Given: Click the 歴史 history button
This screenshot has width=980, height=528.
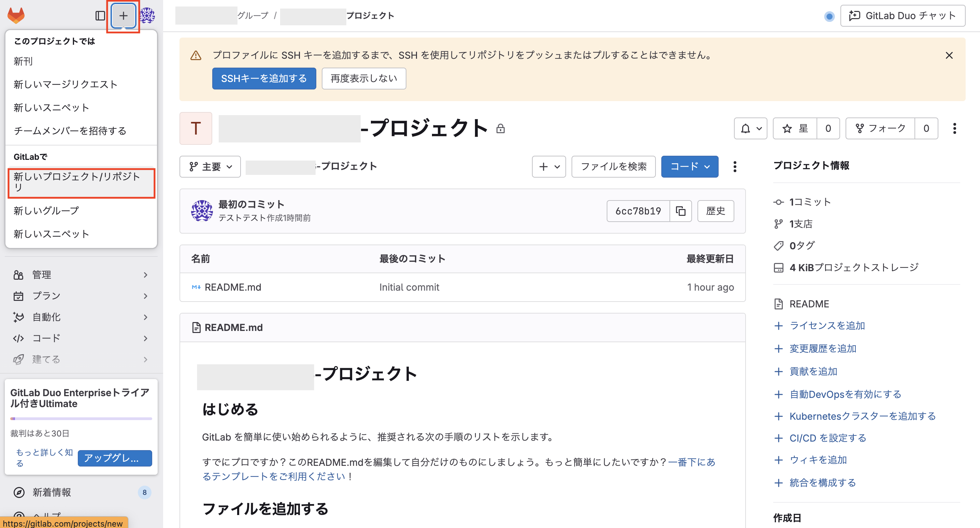Looking at the screenshot, I should tap(715, 211).
